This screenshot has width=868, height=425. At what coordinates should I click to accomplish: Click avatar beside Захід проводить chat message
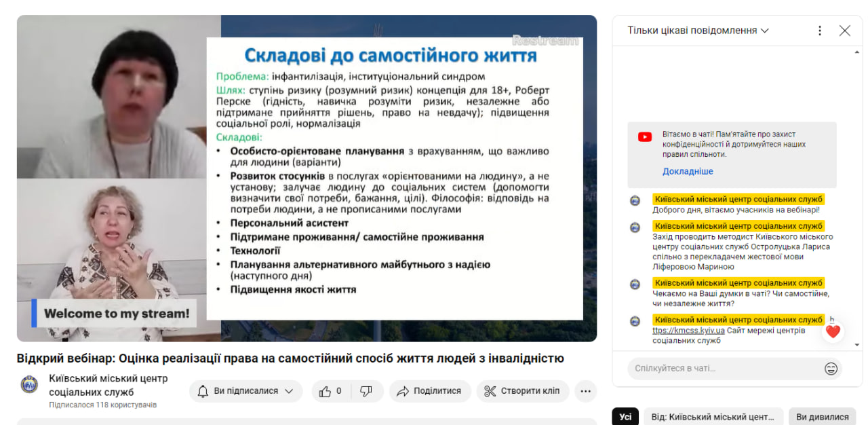click(x=635, y=227)
